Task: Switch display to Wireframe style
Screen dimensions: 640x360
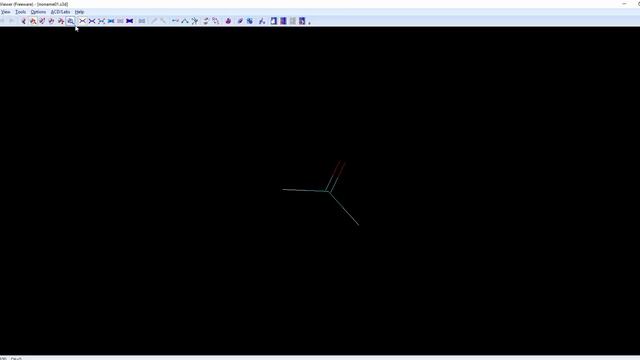Action: [x=82, y=21]
